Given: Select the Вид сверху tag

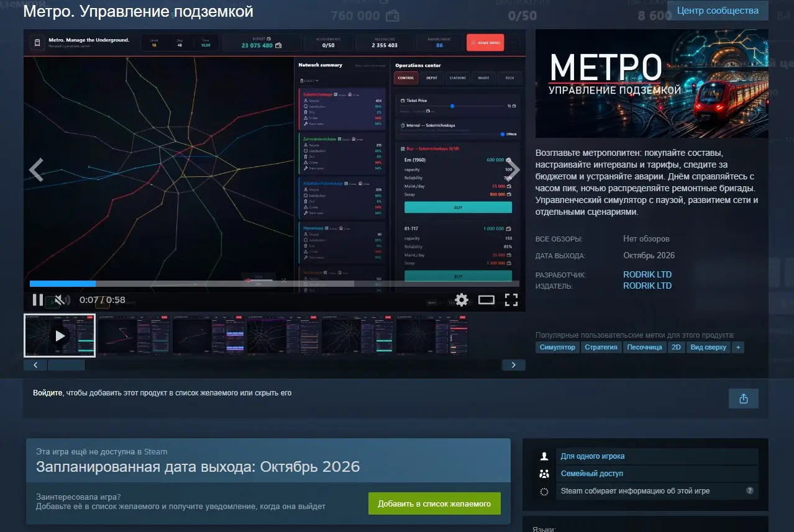Looking at the screenshot, I should [x=708, y=347].
